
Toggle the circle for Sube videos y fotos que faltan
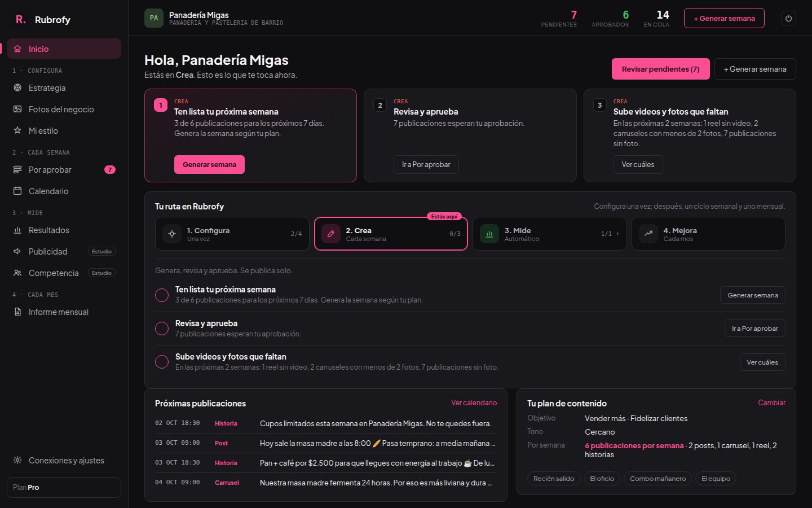162,362
